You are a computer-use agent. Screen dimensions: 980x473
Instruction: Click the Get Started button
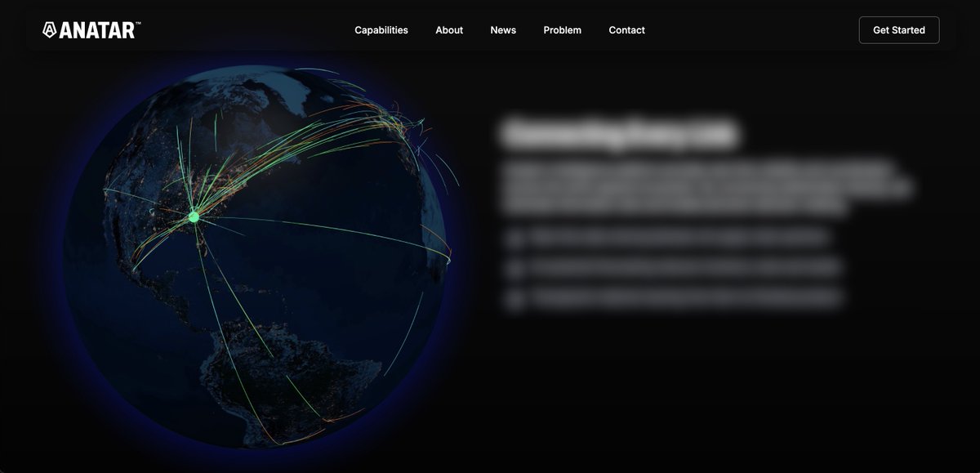tap(899, 30)
